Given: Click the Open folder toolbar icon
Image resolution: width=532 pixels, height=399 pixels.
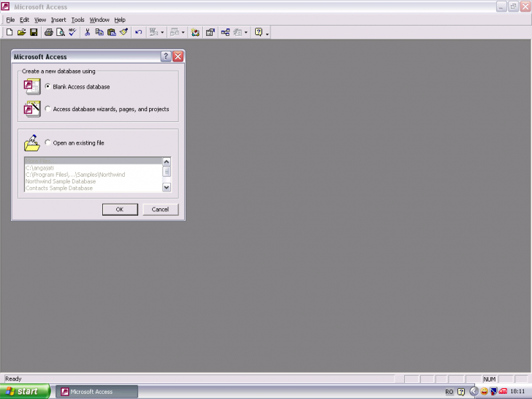Looking at the screenshot, I should point(21,32).
